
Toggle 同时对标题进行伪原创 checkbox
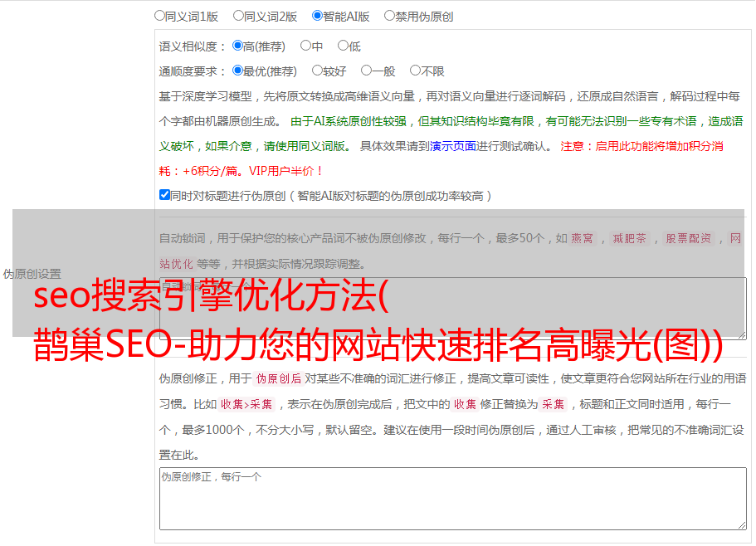pos(164,195)
